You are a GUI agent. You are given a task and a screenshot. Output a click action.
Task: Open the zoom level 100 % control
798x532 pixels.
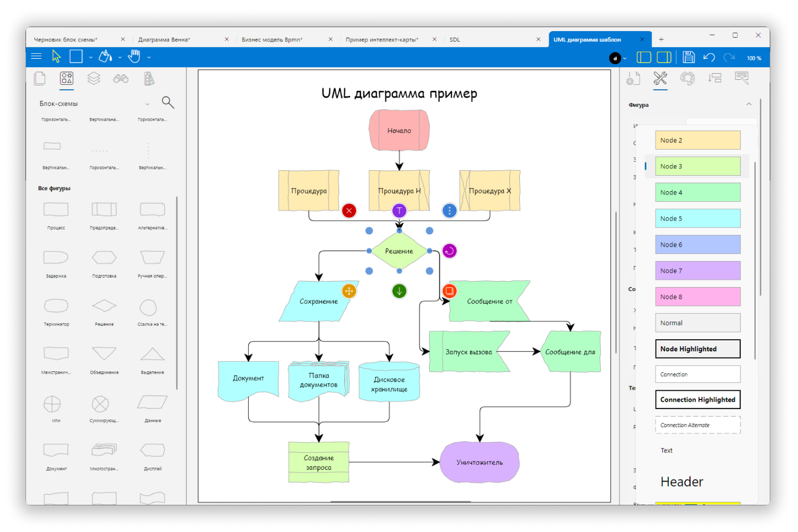(x=754, y=58)
